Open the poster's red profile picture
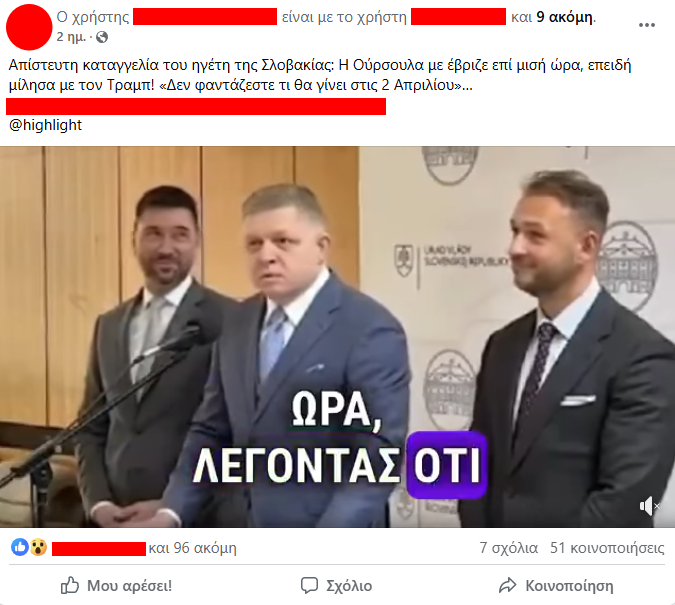The width and height of the screenshot is (675, 605). coord(29,27)
